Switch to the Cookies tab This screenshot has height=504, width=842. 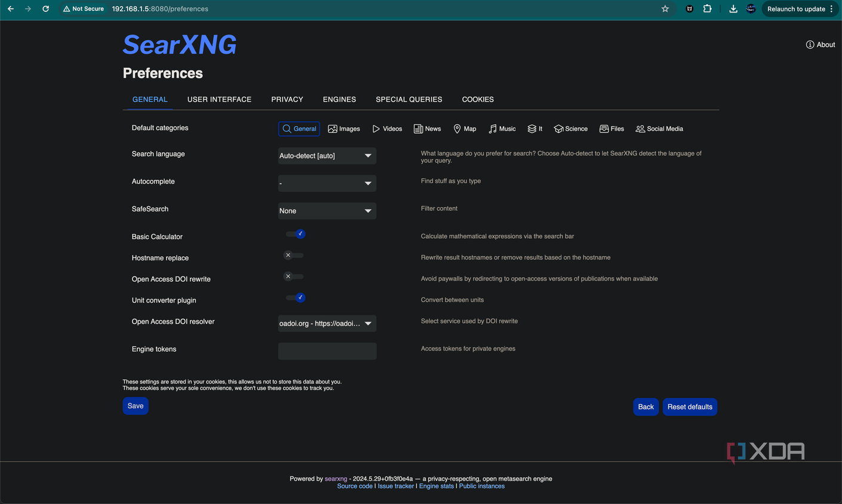(x=478, y=100)
